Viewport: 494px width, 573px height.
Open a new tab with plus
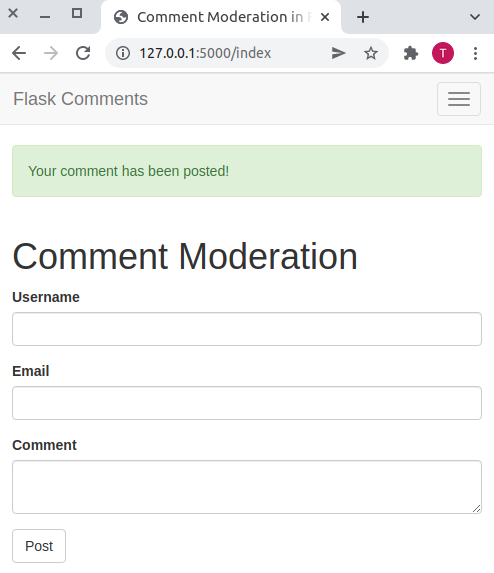click(x=363, y=17)
